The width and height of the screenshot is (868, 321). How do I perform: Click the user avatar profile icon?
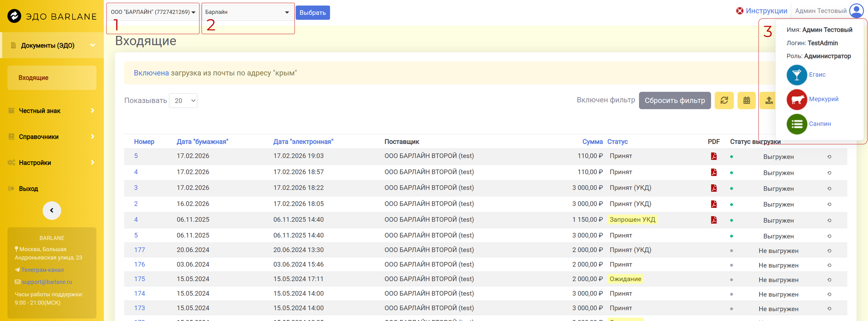pyautogui.click(x=856, y=11)
